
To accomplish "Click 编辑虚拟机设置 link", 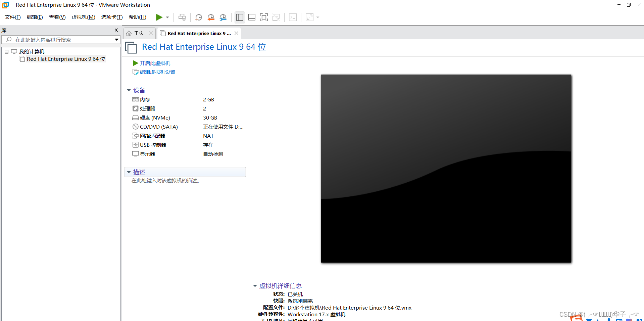I will pos(157,72).
